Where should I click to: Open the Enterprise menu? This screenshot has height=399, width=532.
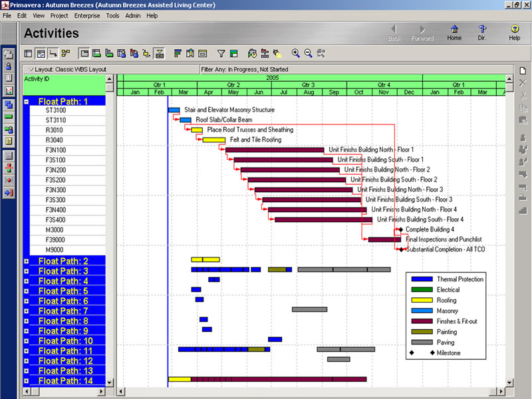(x=87, y=15)
